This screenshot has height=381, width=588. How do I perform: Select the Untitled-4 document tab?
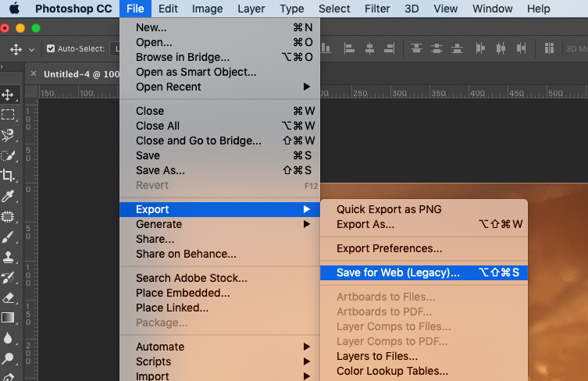click(81, 74)
